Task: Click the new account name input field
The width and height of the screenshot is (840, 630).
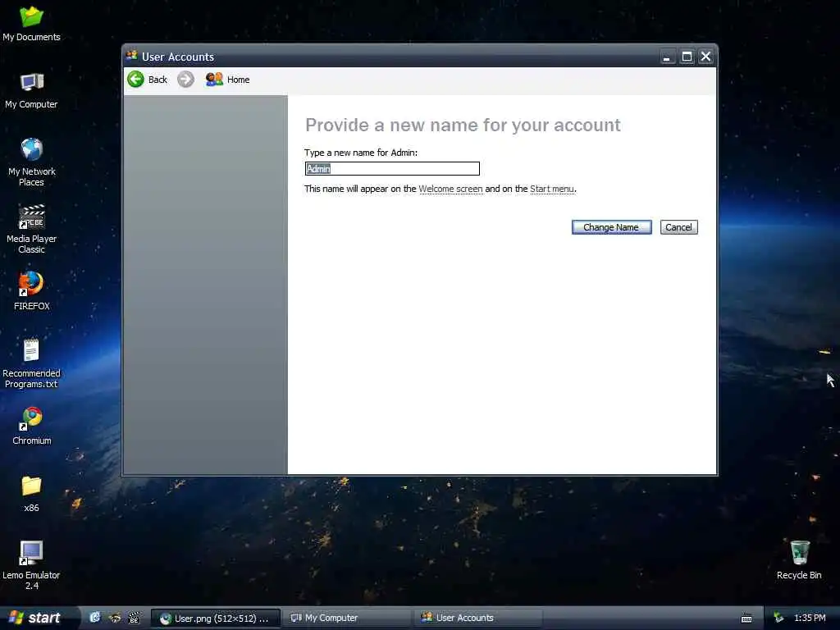Action: pos(392,169)
